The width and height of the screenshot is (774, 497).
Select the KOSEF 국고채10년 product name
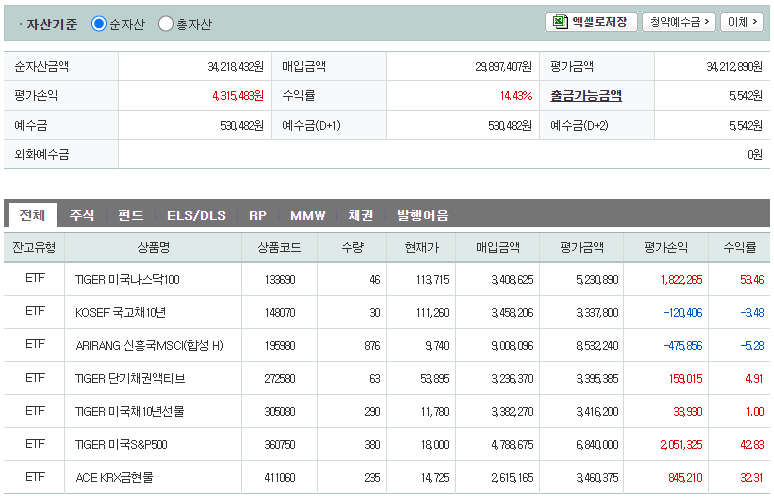[x=120, y=312]
